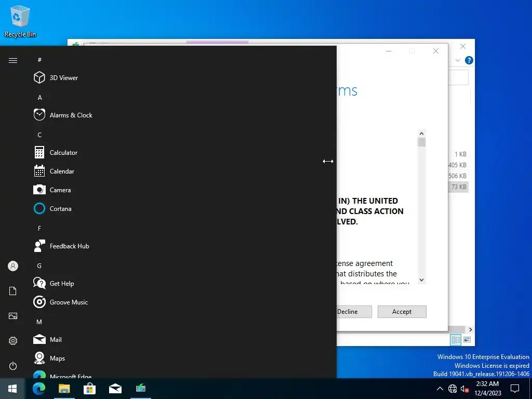Launch the Maps app

[x=64, y=358]
